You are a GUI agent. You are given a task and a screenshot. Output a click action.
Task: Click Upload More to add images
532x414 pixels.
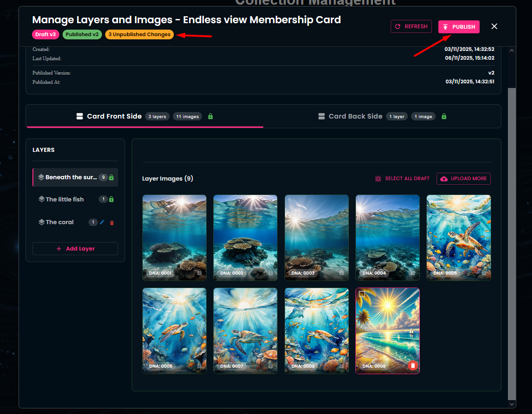(x=463, y=179)
